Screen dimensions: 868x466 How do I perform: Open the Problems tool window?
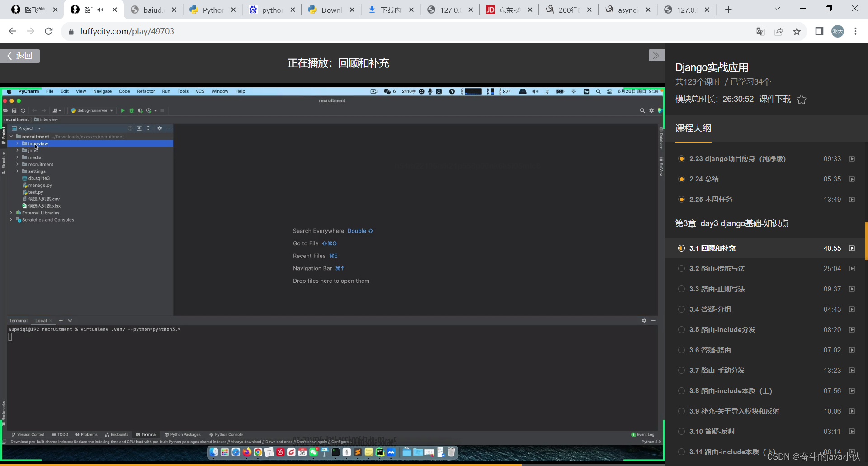click(86, 434)
